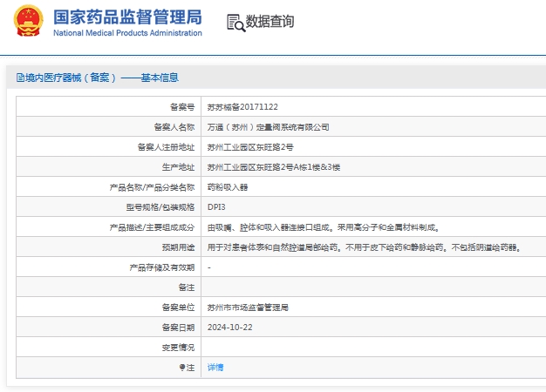The height and width of the screenshot is (392, 546).
Task: Click the national emblem logo
Action: 29,21
